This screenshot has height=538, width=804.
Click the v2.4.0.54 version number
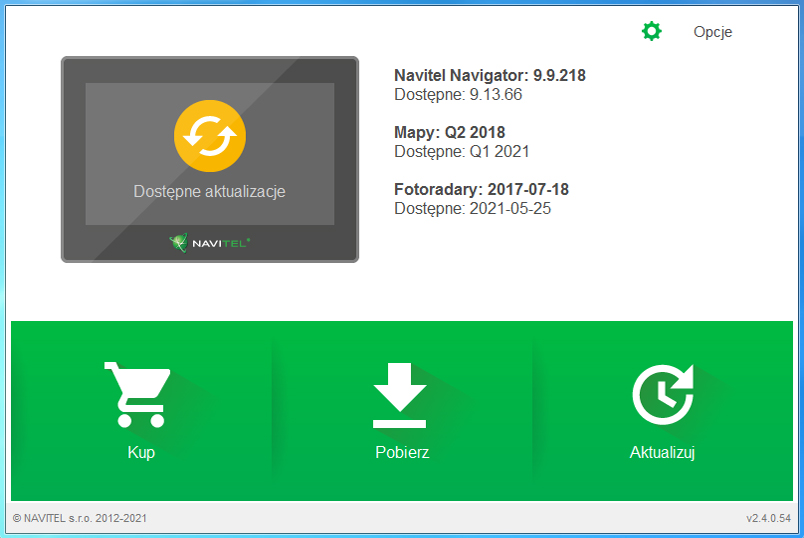tap(768, 519)
